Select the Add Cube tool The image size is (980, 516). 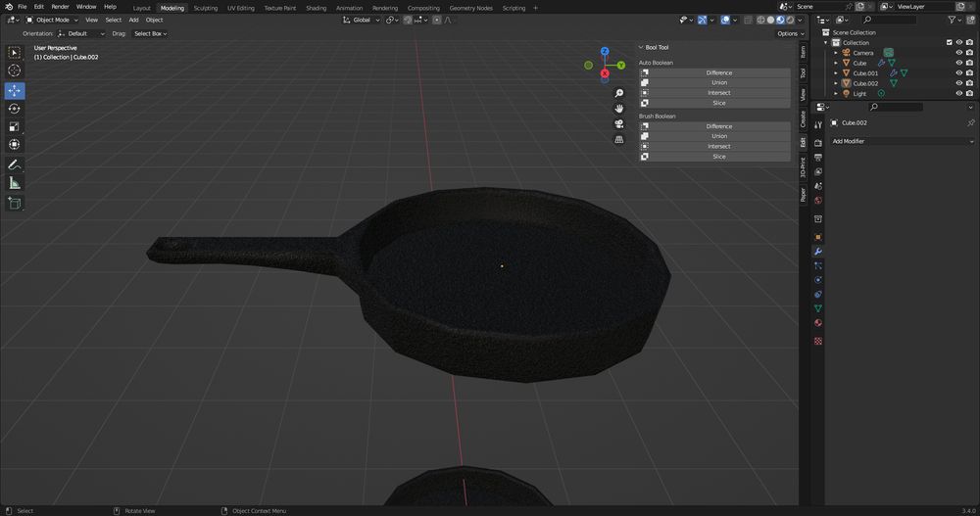pos(15,203)
